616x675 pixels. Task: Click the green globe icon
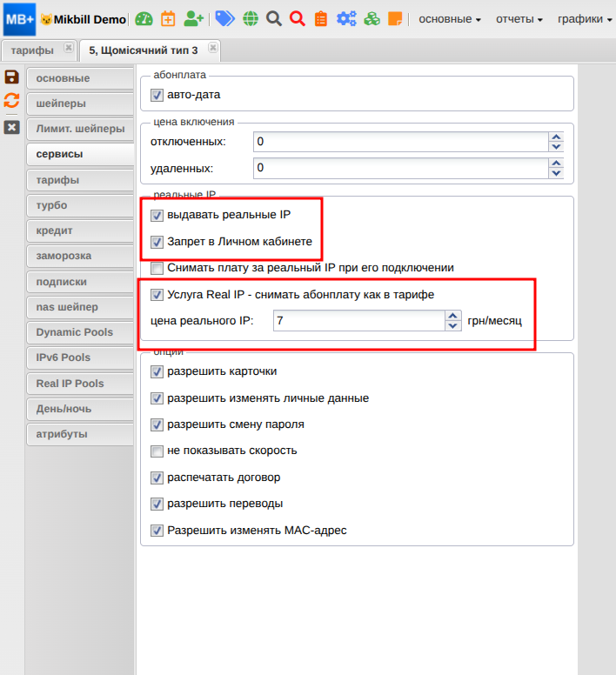[251, 19]
